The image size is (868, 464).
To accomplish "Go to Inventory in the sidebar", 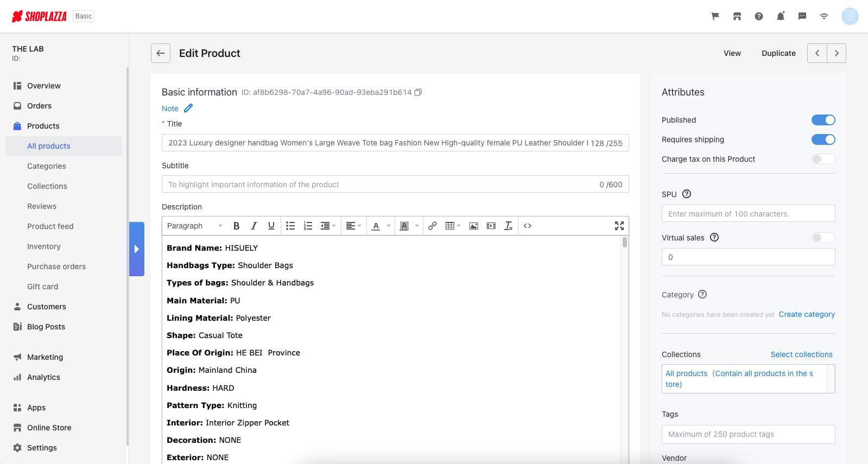I will pyautogui.click(x=44, y=246).
